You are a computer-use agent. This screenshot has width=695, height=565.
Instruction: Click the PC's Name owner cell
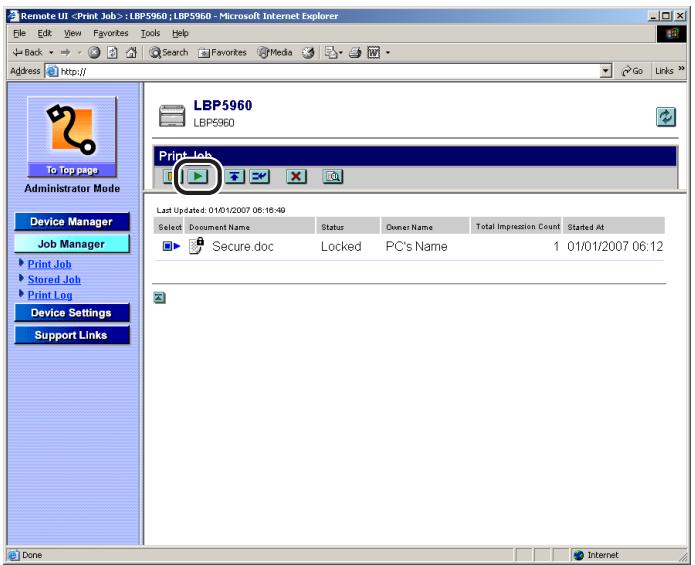(x=416, y=246)
